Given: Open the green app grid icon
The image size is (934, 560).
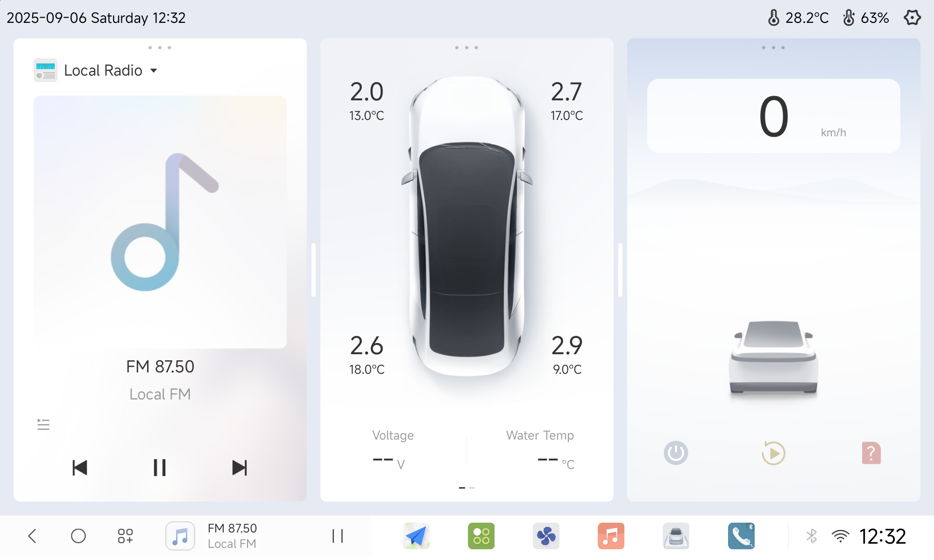Looking at the screenshot, I should click(481, 536).
